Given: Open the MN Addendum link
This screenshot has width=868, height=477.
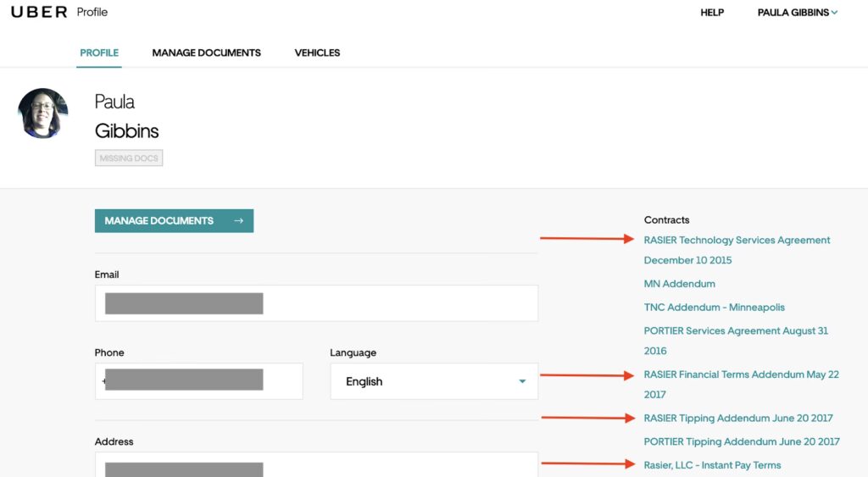Looking at the screenshot, I should tap(679, 284).
